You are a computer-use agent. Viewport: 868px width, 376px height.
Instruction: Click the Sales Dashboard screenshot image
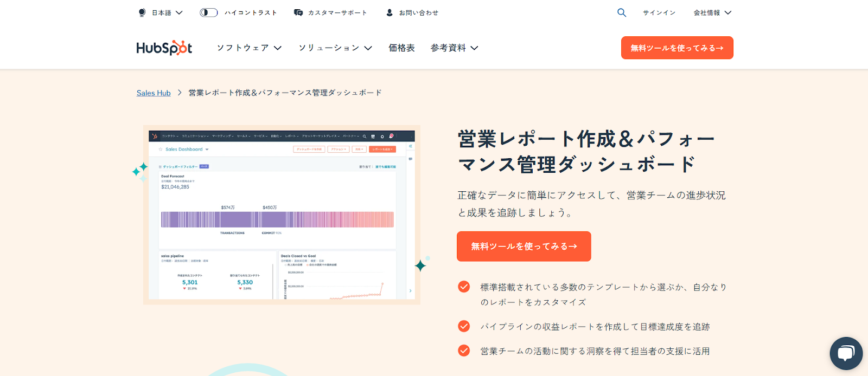(282, 215)
